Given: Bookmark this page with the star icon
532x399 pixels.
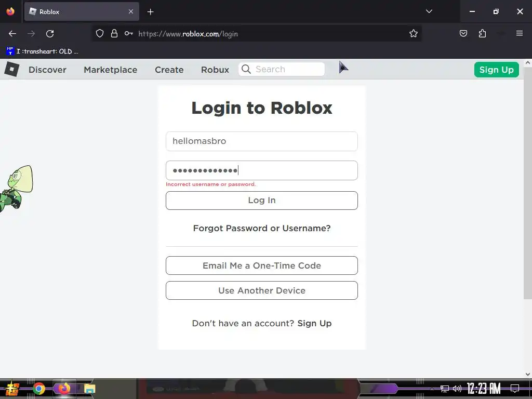Looking at the screenshot, I should (x=413, y=33).
